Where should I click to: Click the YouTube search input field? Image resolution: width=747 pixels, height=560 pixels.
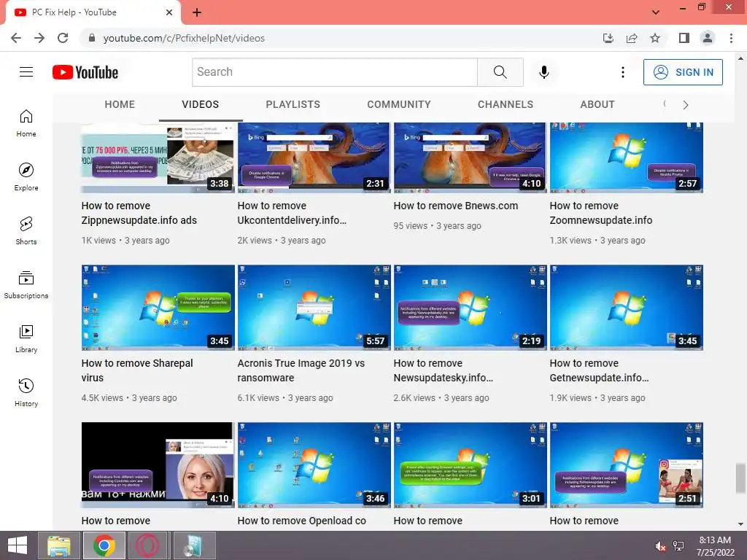335,72
